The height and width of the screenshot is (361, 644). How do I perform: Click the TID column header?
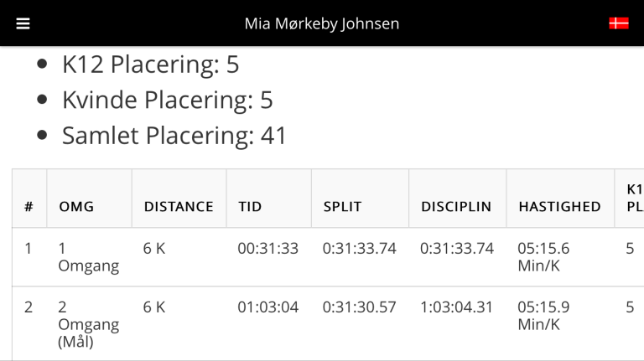[250, 207]
